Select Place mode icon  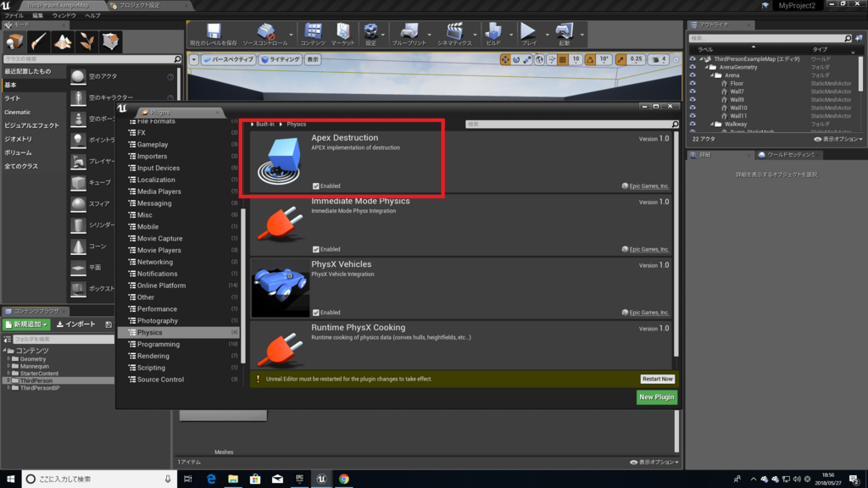coord(14,42)
